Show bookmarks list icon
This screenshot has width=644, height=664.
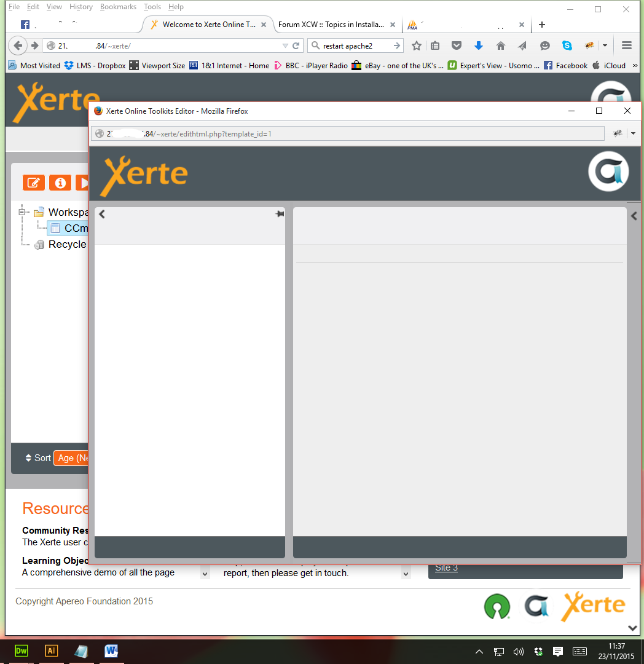click(x=435, y=45)
